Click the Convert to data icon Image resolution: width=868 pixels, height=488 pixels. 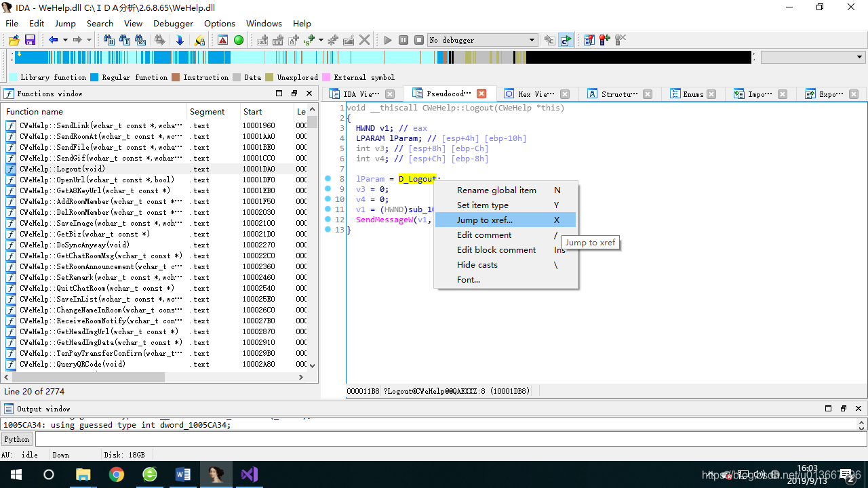(278, 40)
